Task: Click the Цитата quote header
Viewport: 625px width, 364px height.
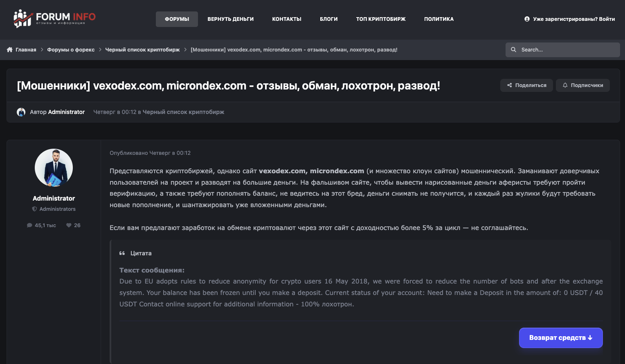Action: [x=141, y=253]
